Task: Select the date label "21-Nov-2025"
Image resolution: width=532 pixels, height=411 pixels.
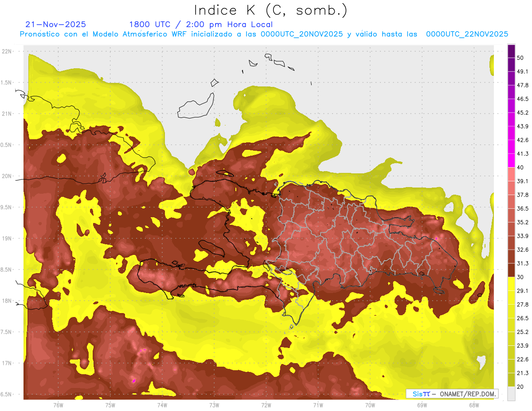Action: (55, 24)
